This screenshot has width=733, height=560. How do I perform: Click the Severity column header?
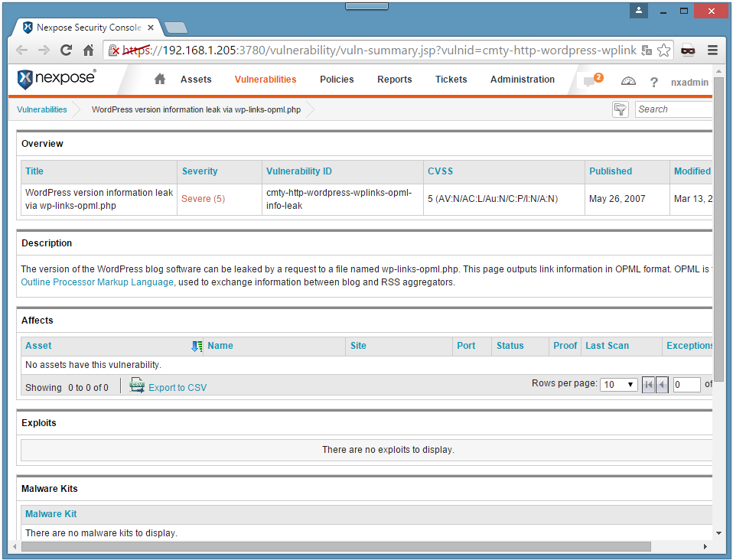coord(200,171)
